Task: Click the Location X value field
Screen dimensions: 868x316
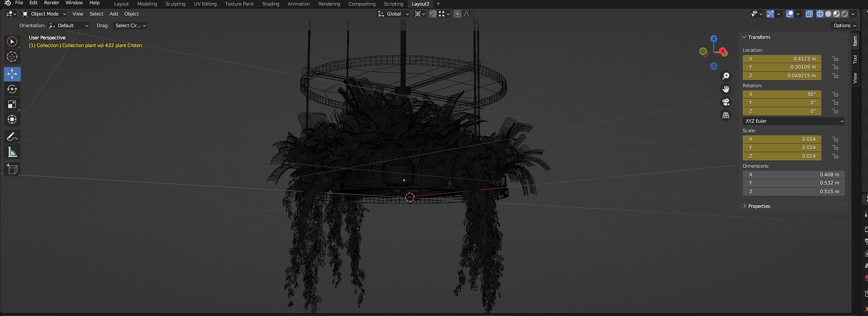Action: coord(782,59)
